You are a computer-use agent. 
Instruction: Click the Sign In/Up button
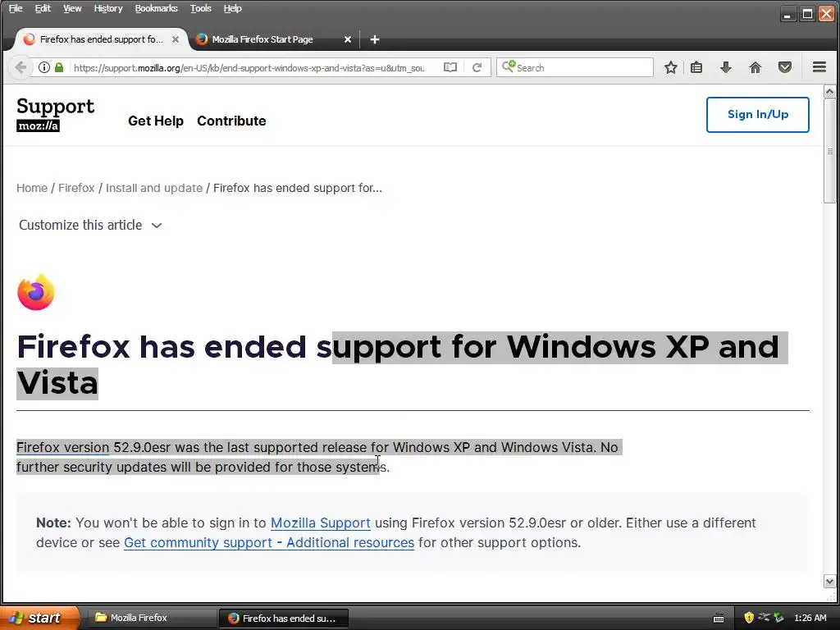pyautogui.click(x=757, y=115)
